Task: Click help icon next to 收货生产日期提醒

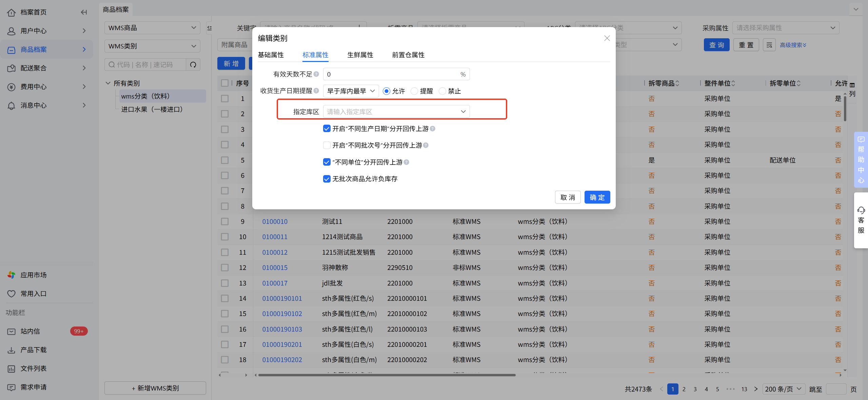Action: pos(316,91)
